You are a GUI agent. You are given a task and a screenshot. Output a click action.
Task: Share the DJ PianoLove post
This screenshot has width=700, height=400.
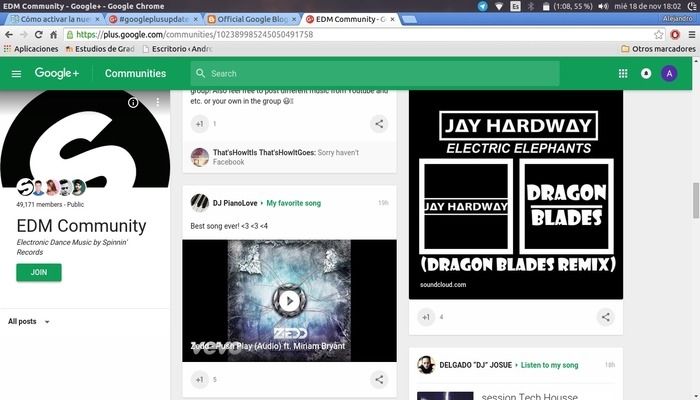[x=379, y=380]
